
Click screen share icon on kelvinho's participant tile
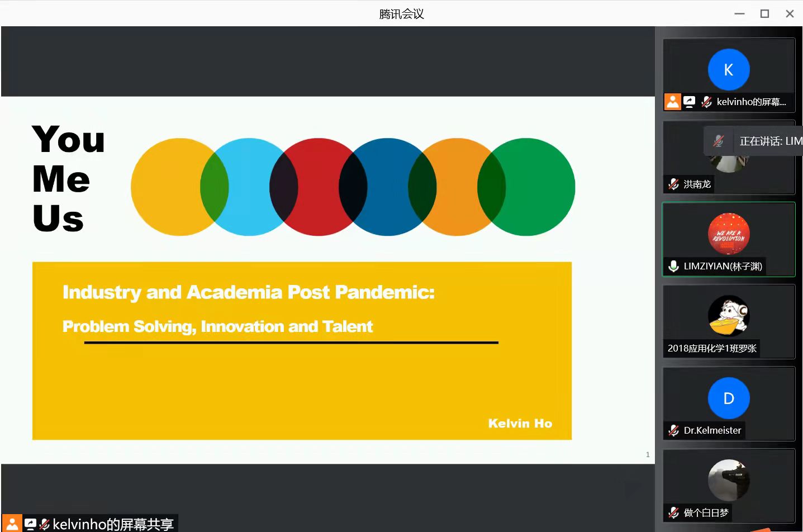[690, 102]
